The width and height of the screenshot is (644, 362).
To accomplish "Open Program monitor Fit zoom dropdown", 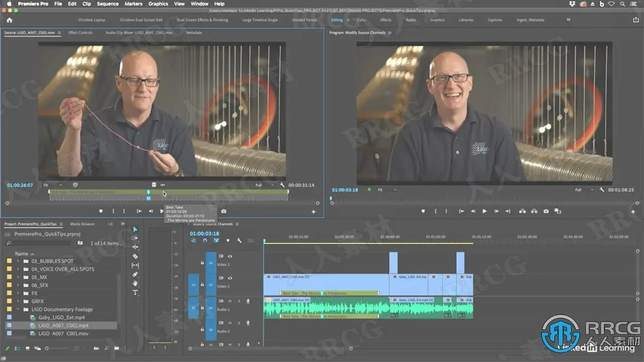I will coord(386,190).
